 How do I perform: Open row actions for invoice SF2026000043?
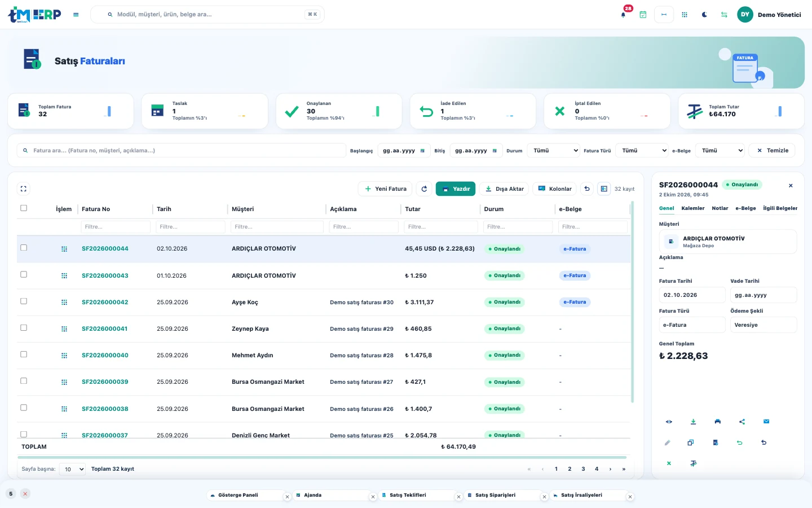[x=64, y=276]
